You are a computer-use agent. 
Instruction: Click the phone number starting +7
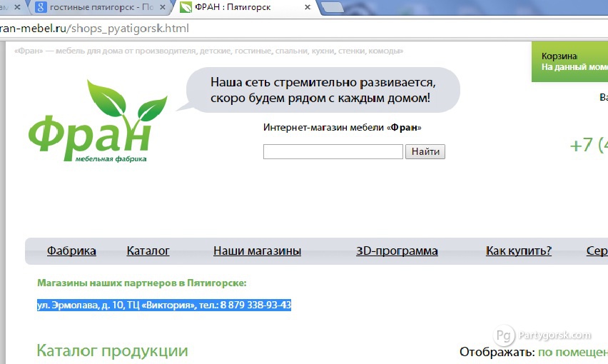pyautogui.click(x=589, y=146)
